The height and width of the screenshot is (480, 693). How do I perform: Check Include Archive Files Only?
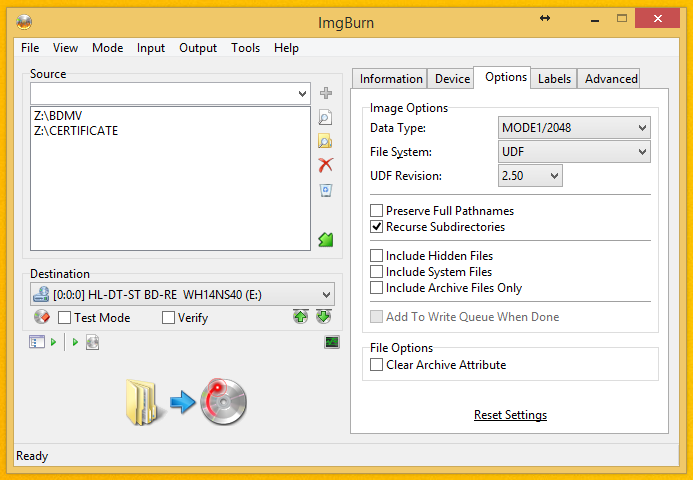click(x=377, y=288)
